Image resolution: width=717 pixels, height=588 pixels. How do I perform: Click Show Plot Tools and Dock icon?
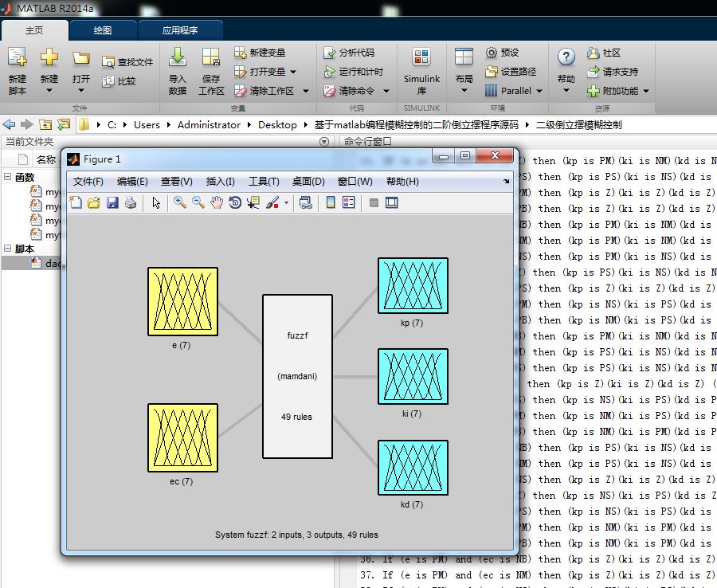[x=391, y=202]
